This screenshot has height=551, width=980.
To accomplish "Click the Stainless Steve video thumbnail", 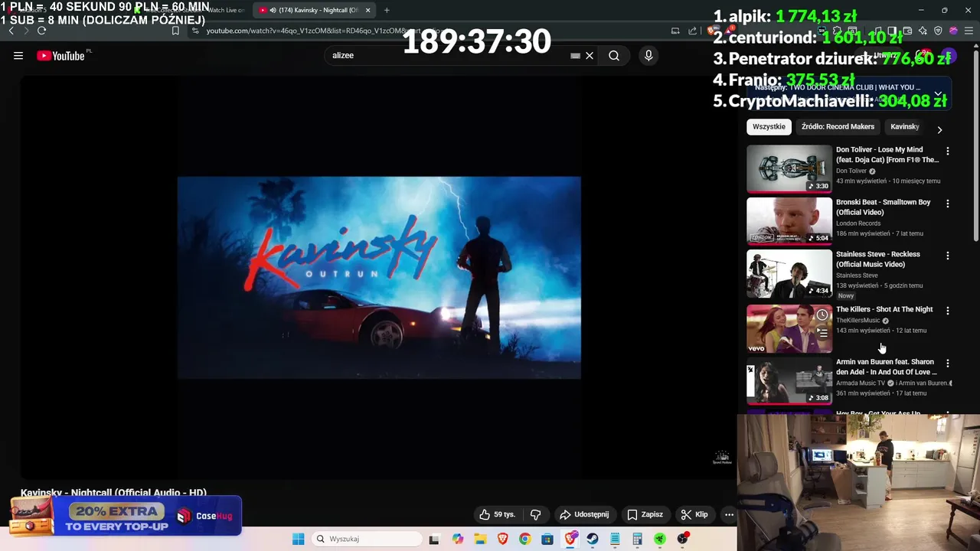I will (789, 273).
